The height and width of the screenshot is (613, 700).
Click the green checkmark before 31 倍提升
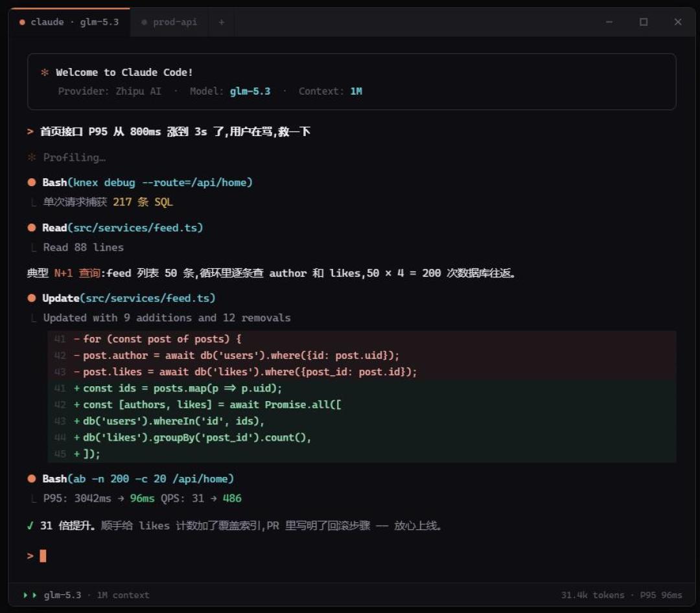pyautogui.click(x=30, y=526)
